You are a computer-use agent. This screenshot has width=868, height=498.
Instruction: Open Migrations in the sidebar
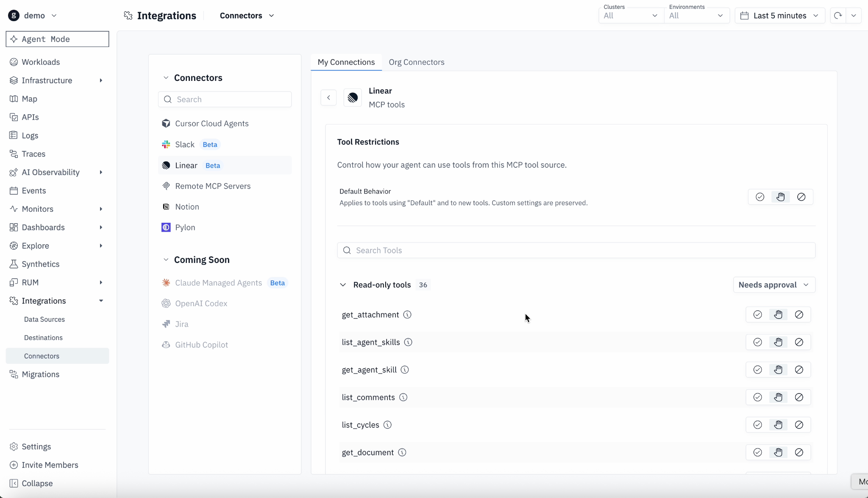tap(57, 374)
